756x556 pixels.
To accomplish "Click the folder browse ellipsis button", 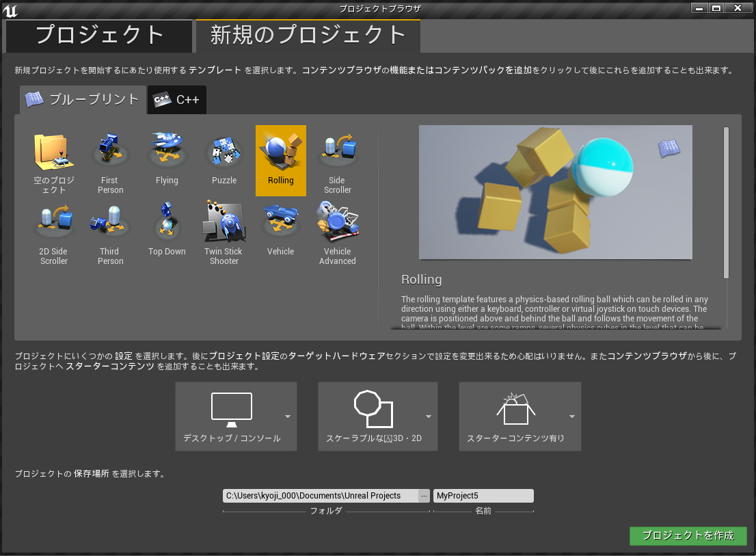I will point(424,496).
